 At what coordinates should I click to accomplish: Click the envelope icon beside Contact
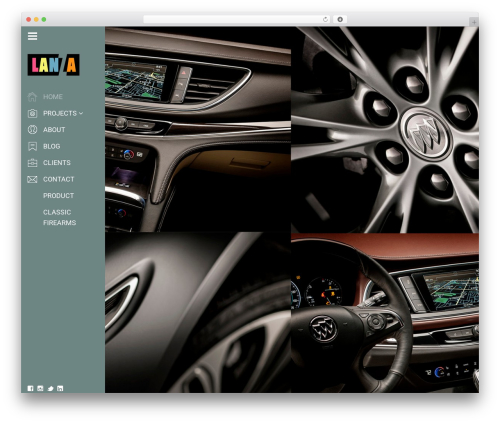(x=32, y=179)
